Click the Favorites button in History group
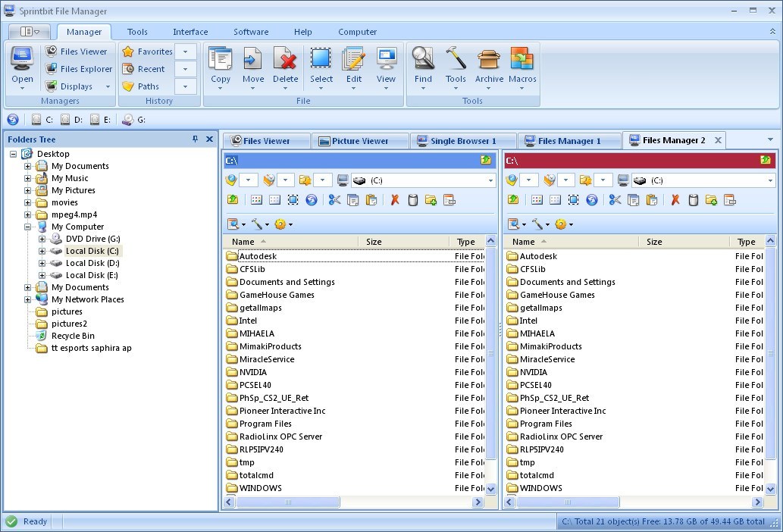The width and height of the screenshot is (783, 532). click(149, 52)
